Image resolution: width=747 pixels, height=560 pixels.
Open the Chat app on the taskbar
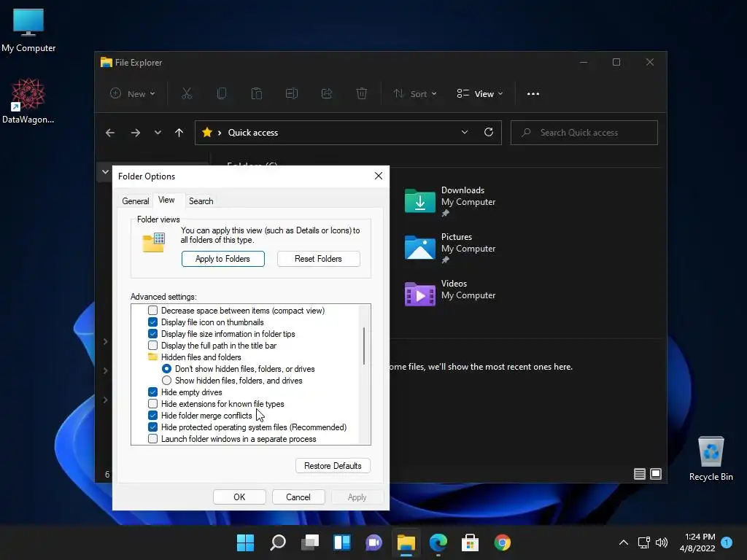(374, 542)
